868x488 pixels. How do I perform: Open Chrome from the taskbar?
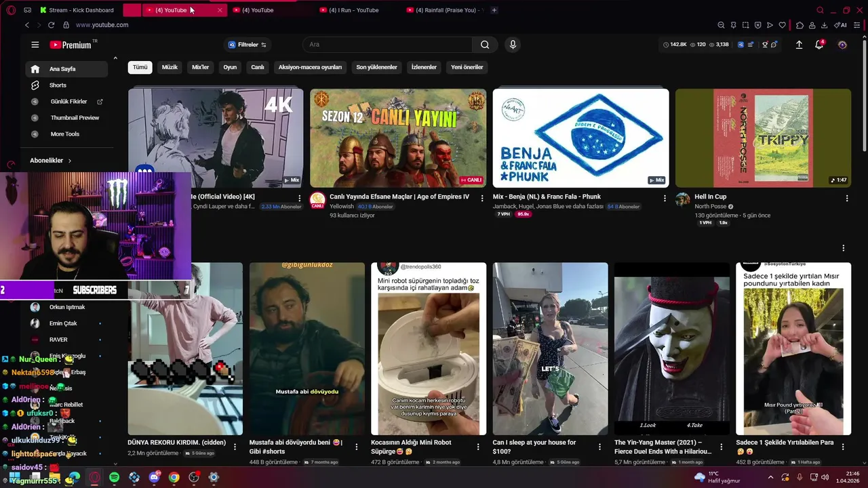(174, 477)
